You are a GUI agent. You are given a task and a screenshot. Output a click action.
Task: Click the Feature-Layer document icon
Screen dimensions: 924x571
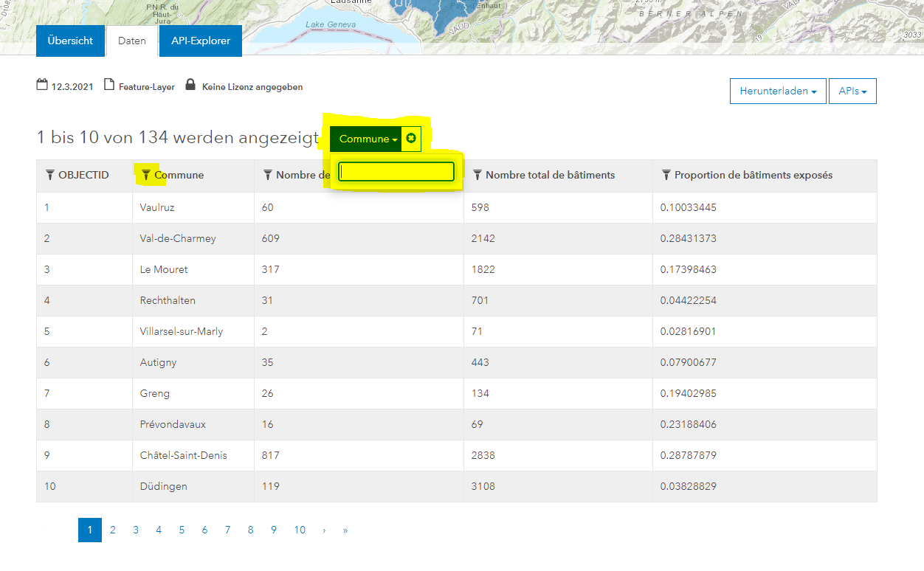[109, 85]
